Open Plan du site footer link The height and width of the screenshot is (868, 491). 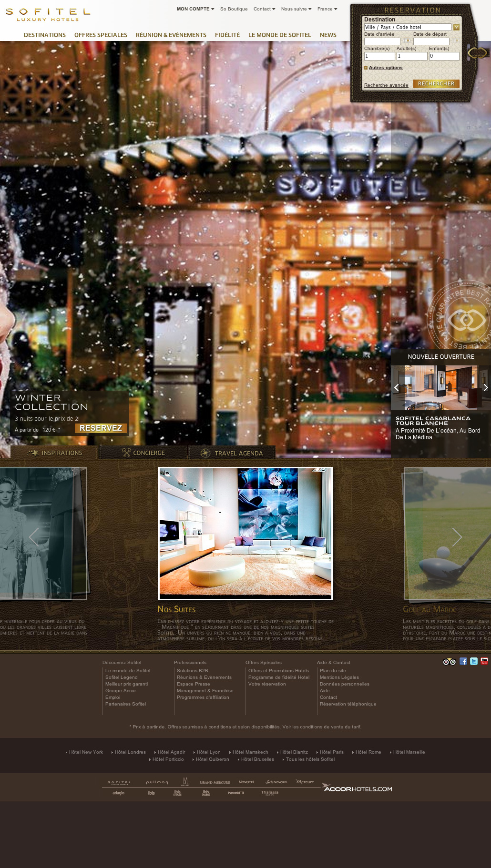[333, 670]
